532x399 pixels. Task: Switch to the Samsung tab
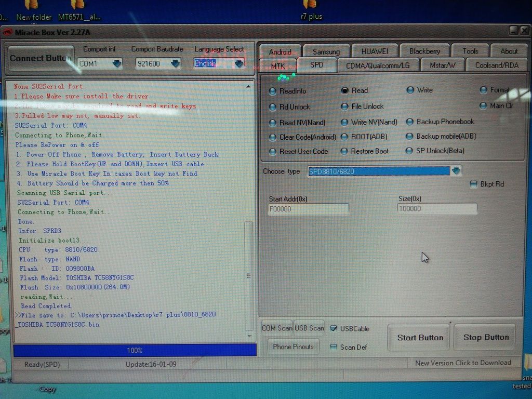click(x=326, y=51)
